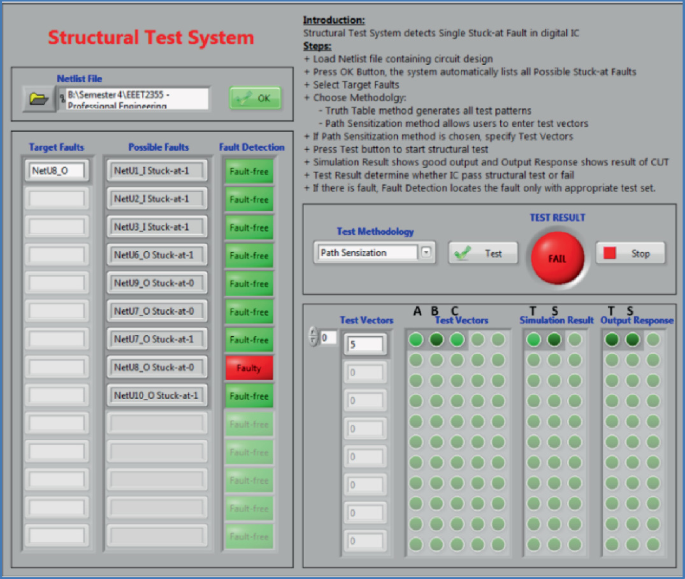Click the Fault-free indicator beside NetU10_O Stuck-at-1
The height and width of the screenshot is (579, 685).
click(248, 396)
